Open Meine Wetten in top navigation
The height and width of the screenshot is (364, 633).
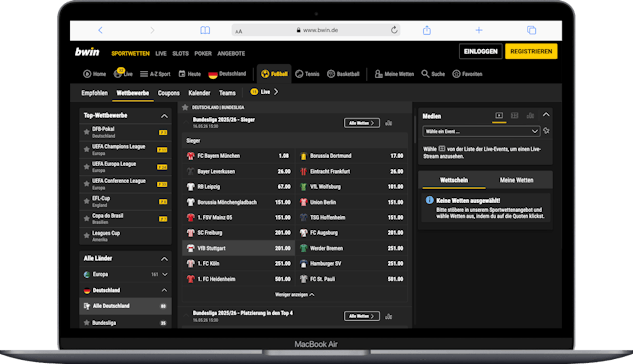394,74
